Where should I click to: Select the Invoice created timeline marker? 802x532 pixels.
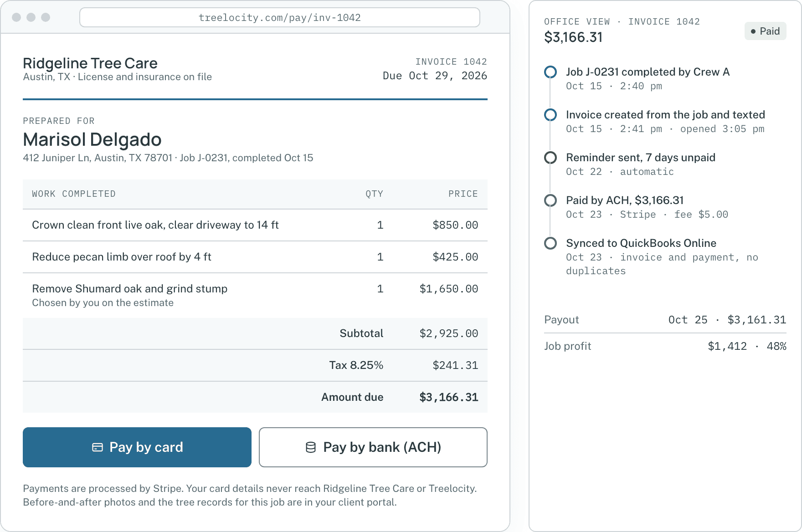click(550, 115)
